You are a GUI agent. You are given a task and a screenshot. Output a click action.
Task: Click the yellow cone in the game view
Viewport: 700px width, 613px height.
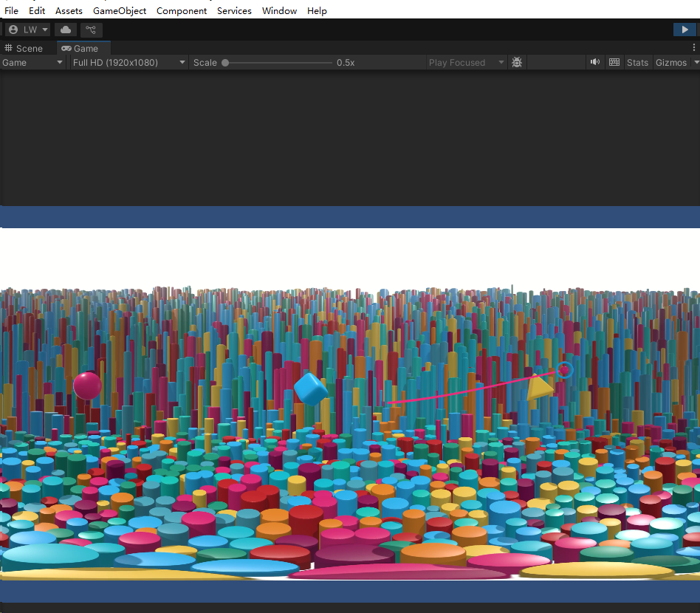539,387
